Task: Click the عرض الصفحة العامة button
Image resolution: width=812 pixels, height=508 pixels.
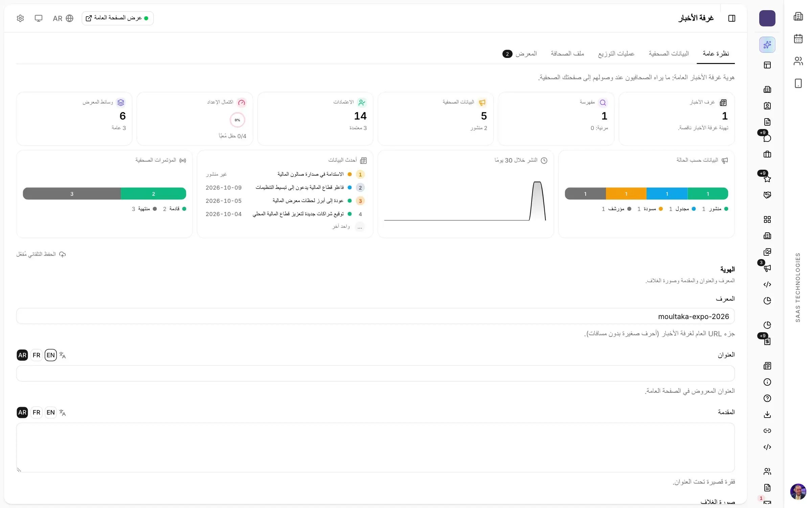Action: (117, 18)
